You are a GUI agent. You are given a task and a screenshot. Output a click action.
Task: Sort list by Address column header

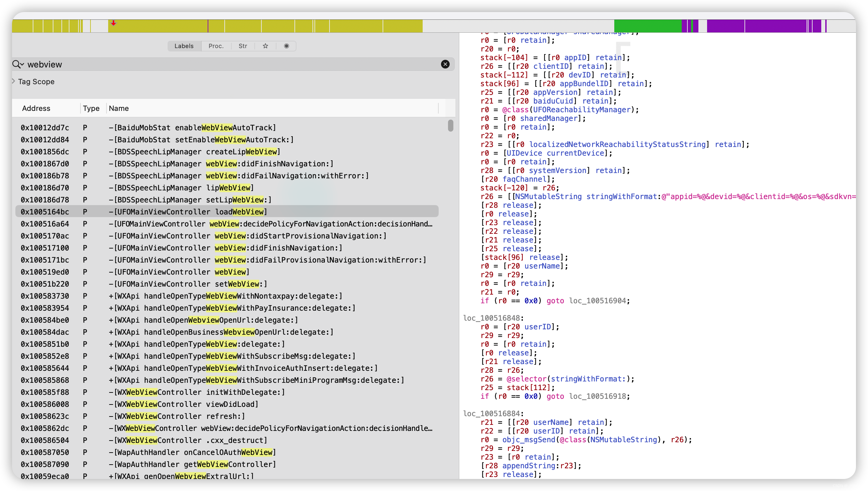36,108
